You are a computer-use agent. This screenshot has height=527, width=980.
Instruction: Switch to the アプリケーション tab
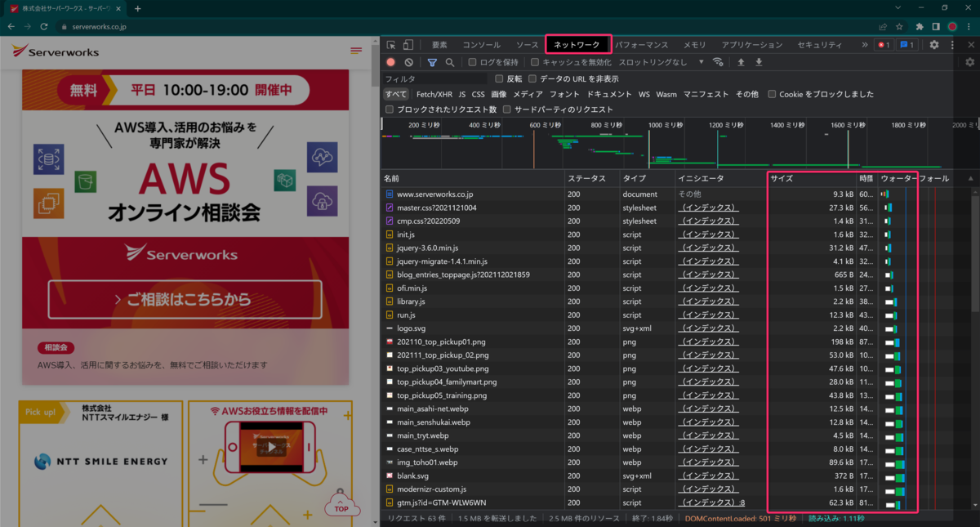pyautogui.click(x=751, y=45)
